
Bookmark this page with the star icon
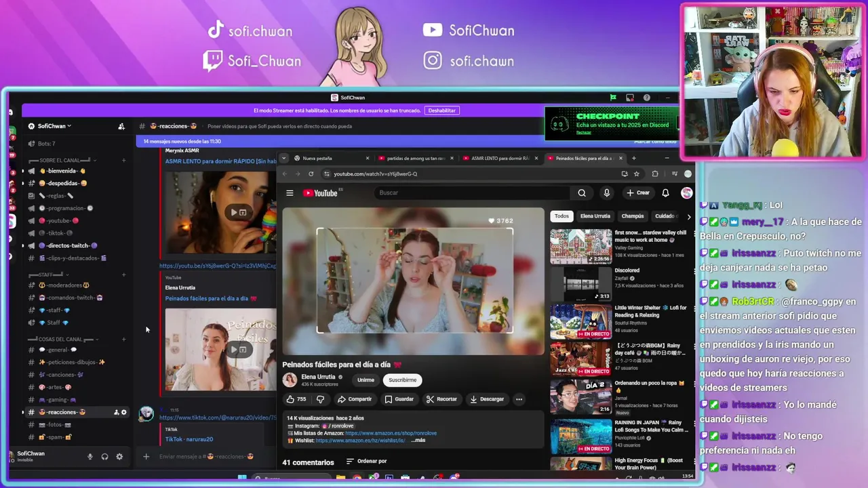[636, 174]
